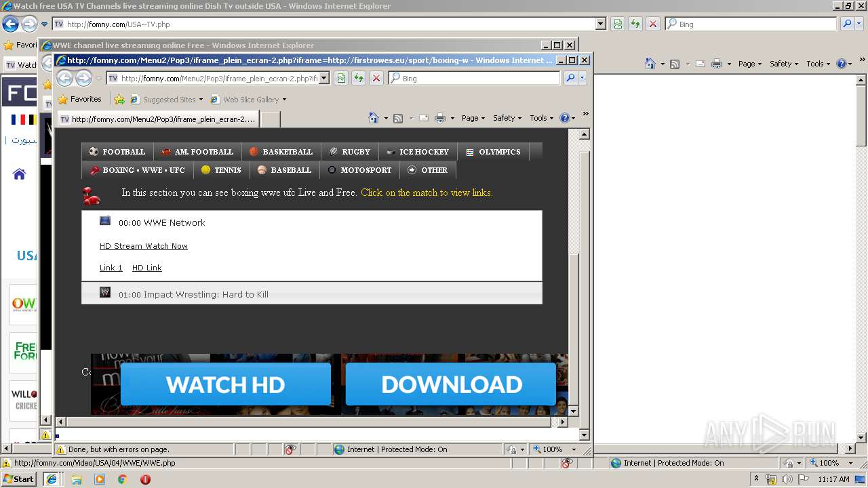Click address field in front popup window
The image size is (868, 488).
click(212, 78)
